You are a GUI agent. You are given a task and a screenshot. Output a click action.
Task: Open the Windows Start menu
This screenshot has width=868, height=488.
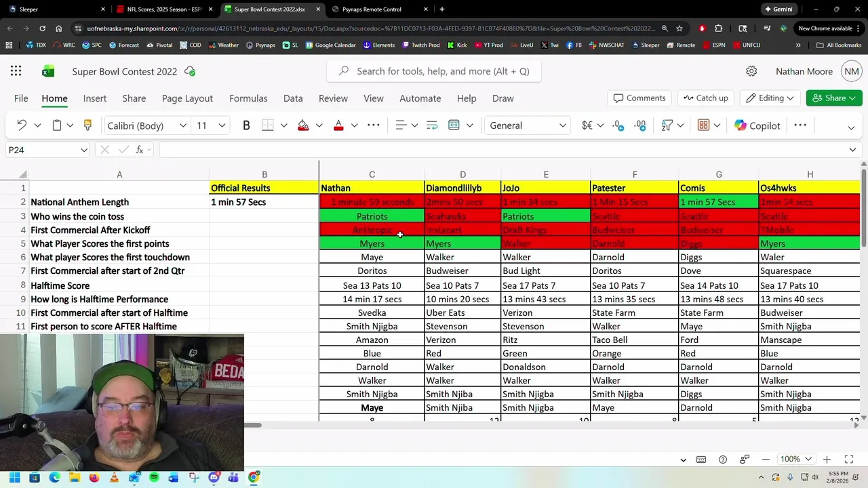tap(14, 477)
